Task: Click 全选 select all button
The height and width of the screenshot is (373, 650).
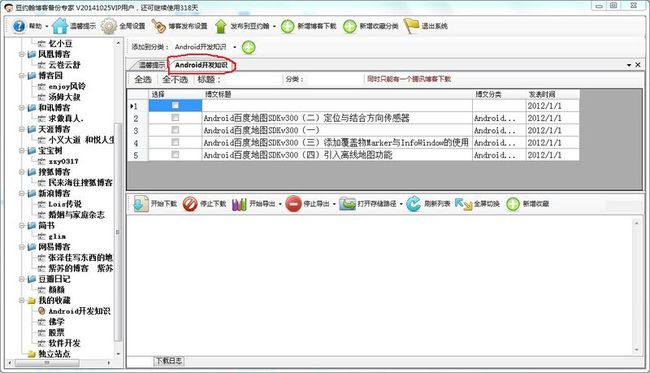Action: (x=143, y=79)
